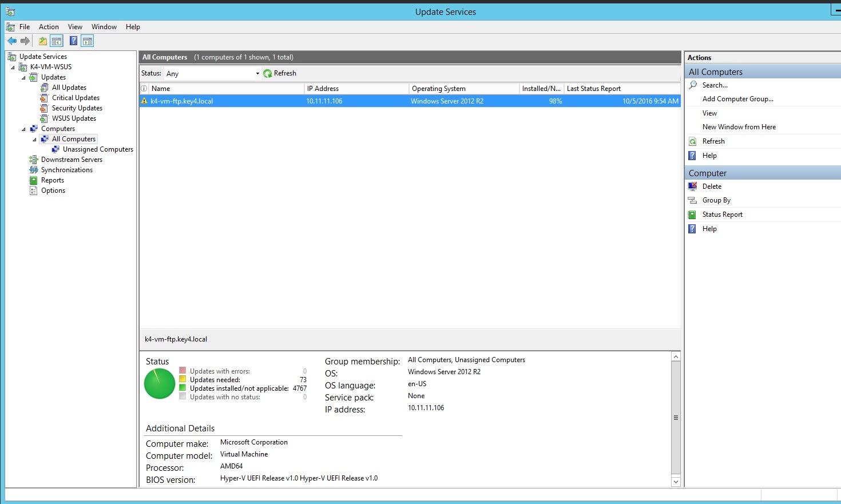Click the Unassigned Computers group icon
The width and height of the screenshot is (841, 504).
(x=55, y=149)
